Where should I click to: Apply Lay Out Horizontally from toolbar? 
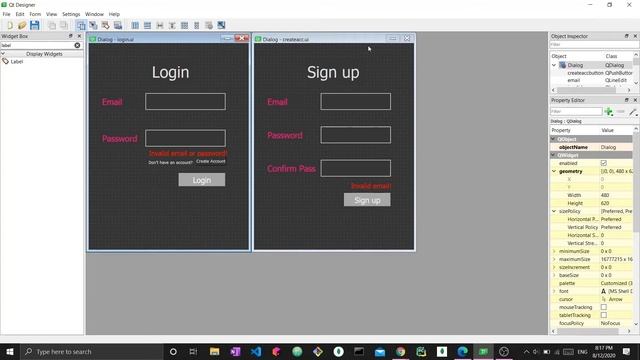pyautogui.click(x=135, y=25)
